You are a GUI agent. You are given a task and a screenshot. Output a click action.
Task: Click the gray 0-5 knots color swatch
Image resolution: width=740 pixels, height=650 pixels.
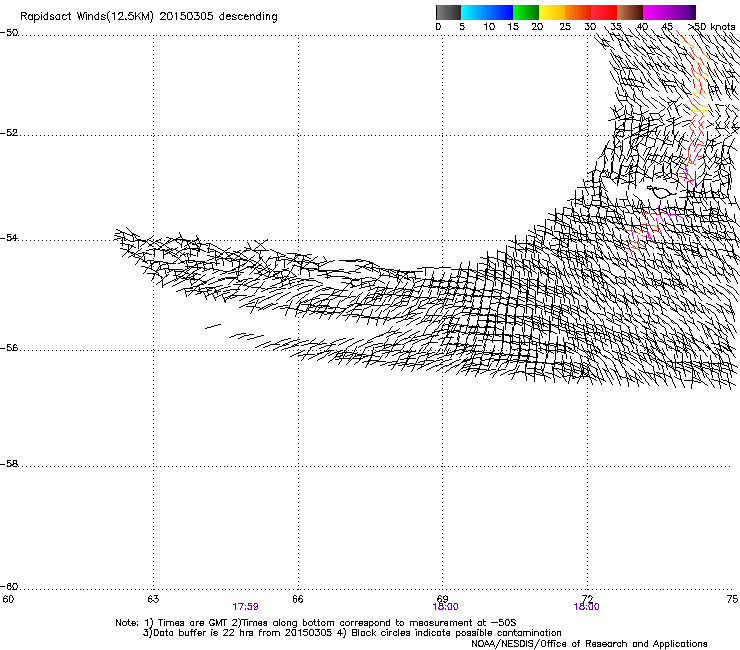tap(448, 12)
